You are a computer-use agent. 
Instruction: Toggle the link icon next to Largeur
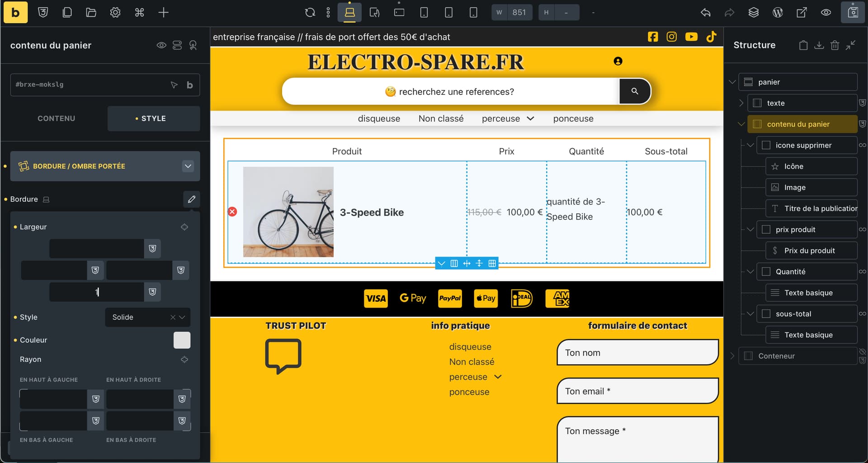[x=184, y=227]
